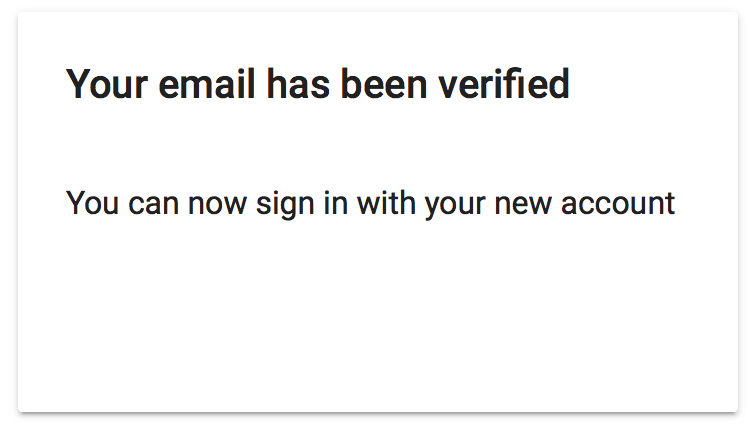Click the blank card area above the heading
Screen dimensions: 756x430
(378, 39)
